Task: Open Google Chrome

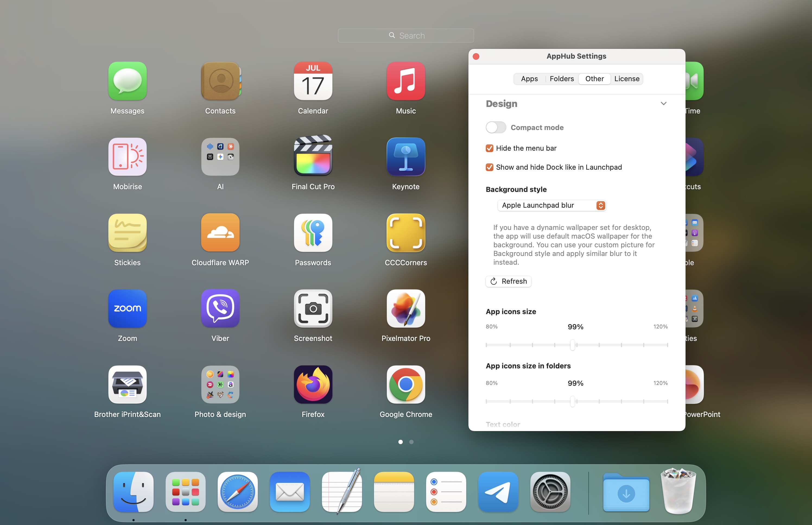Action: click(406, 385)
